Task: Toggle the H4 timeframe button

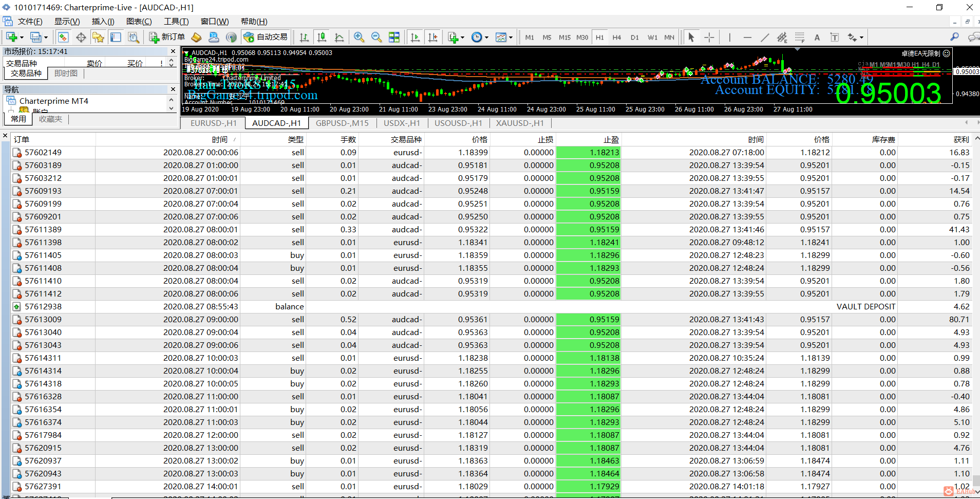Action: coord(617,37)
